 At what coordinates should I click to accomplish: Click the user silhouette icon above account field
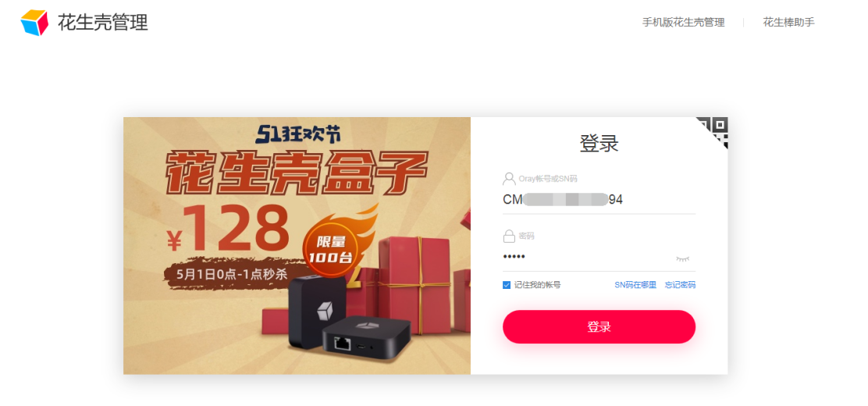(x=509, y=179)
